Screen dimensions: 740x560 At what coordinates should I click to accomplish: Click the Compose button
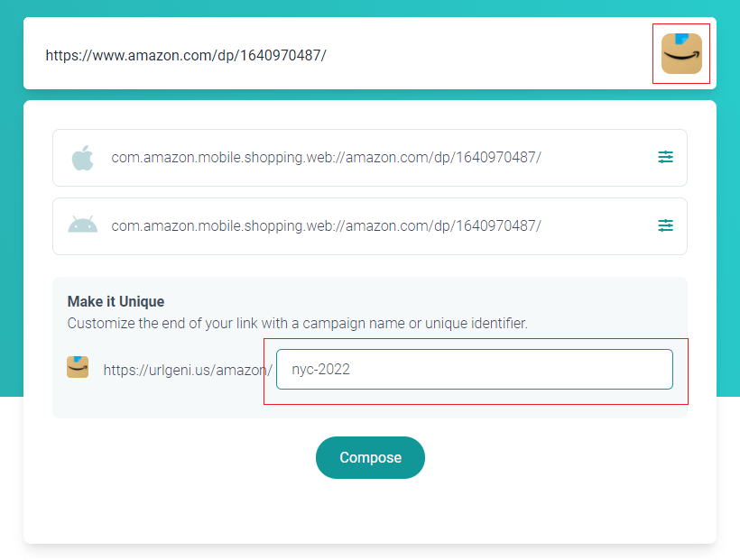(x=371, y=457)
